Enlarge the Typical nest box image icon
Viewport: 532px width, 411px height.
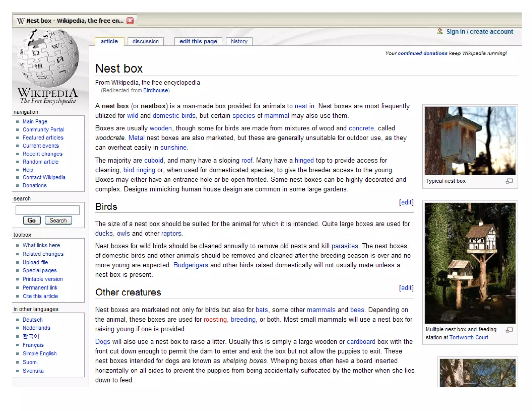[x=509, y=181]
